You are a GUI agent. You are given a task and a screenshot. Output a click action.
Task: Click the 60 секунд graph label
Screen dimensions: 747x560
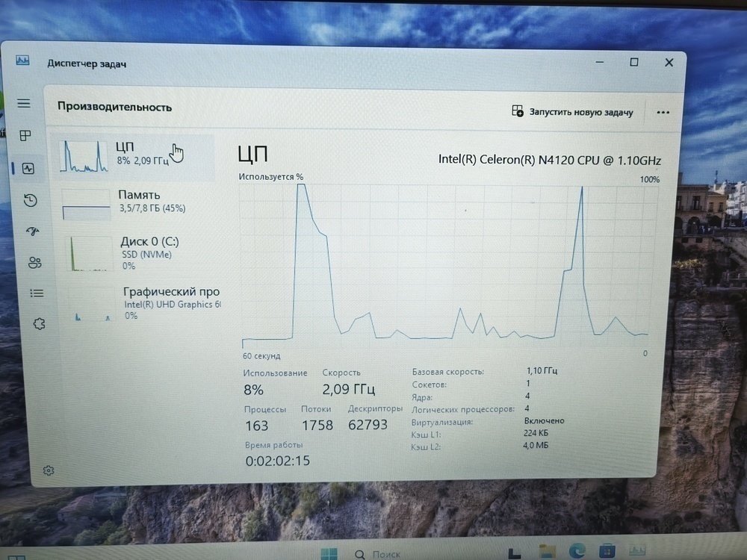pos(261,355)
